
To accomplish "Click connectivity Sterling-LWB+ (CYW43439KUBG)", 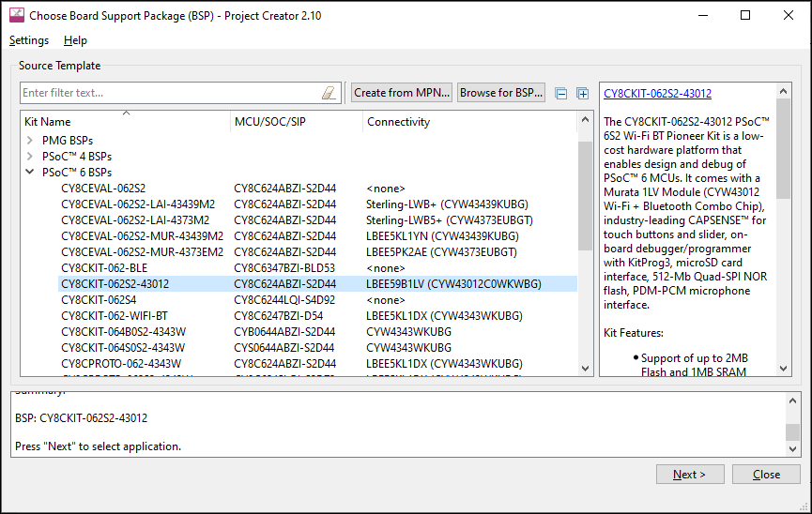I will (447, 204).
